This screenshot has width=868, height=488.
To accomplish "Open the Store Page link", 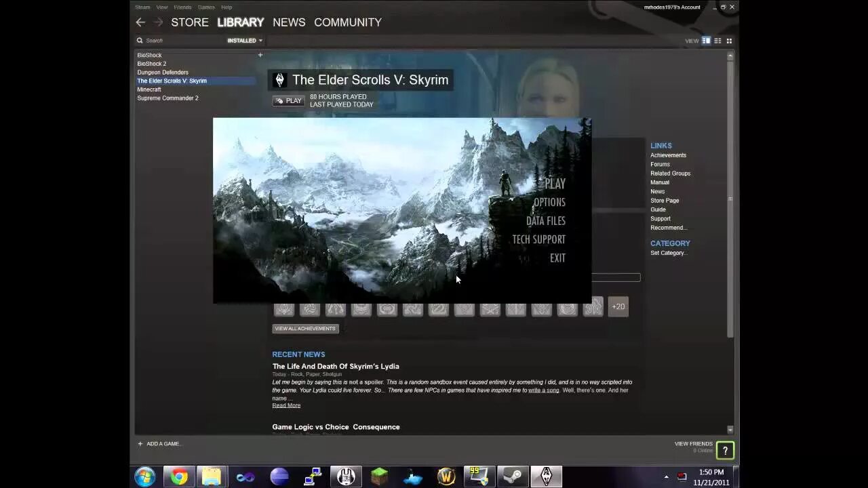I will pyautogui.click(x=665, y=201).
